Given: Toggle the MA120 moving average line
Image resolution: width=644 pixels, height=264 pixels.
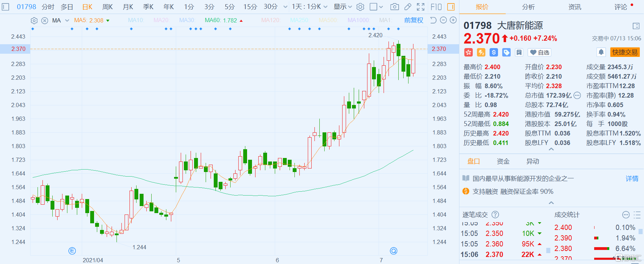Looking at the screenshot, I should click(271, 20).
